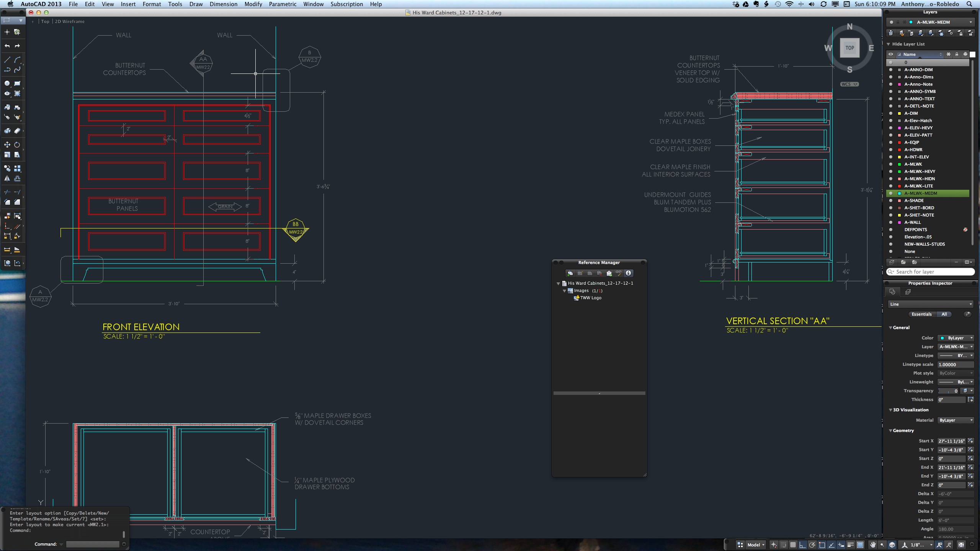Activate the Pan hand tool in the status bar
980x551 pixels.
click(x=873, y=545)
